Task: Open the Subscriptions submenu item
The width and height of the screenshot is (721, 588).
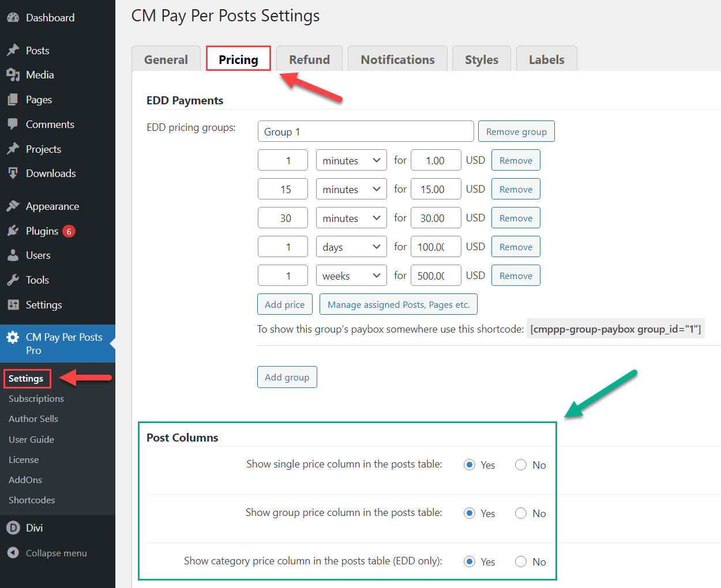Action: click(36, 399)
